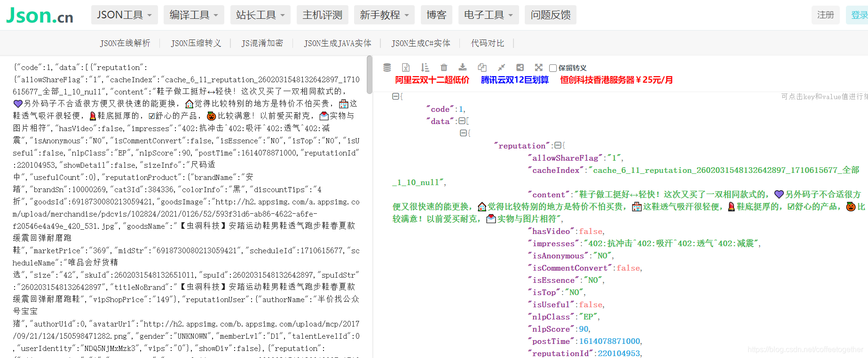Click the "allowShareFlag" key
The height and width of the screenshot is (358, 868).
(x=565, y=158)
